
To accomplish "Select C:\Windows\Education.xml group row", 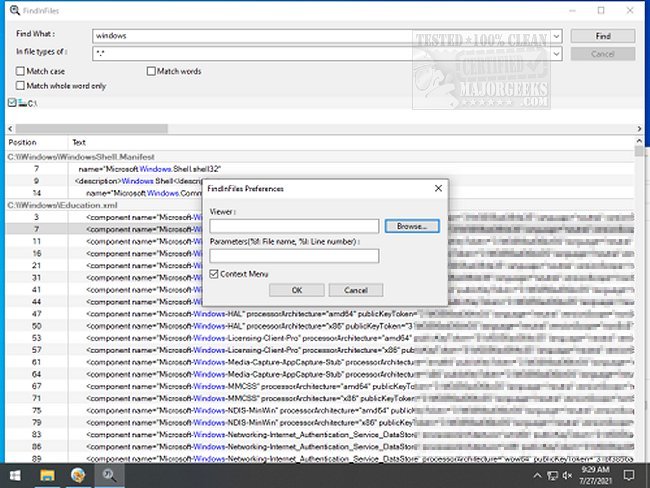I will (x=320, y=205).
